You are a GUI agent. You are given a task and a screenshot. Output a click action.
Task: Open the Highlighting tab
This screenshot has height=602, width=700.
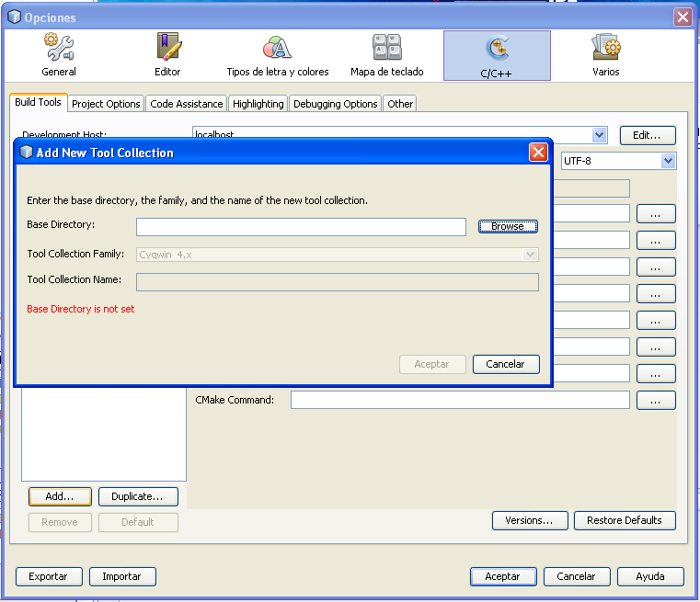tap(258, 104)
